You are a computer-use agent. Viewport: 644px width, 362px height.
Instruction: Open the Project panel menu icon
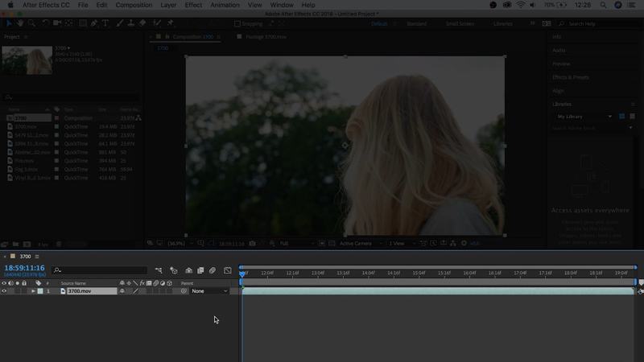click(26, 37)
